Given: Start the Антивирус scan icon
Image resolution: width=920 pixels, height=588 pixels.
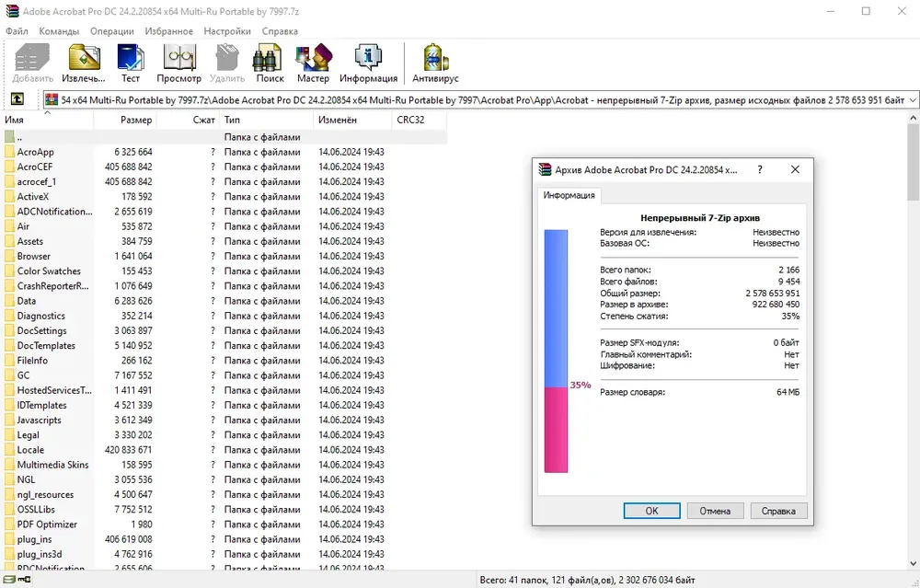Looking at the screenshot, I should click(435, 57).
